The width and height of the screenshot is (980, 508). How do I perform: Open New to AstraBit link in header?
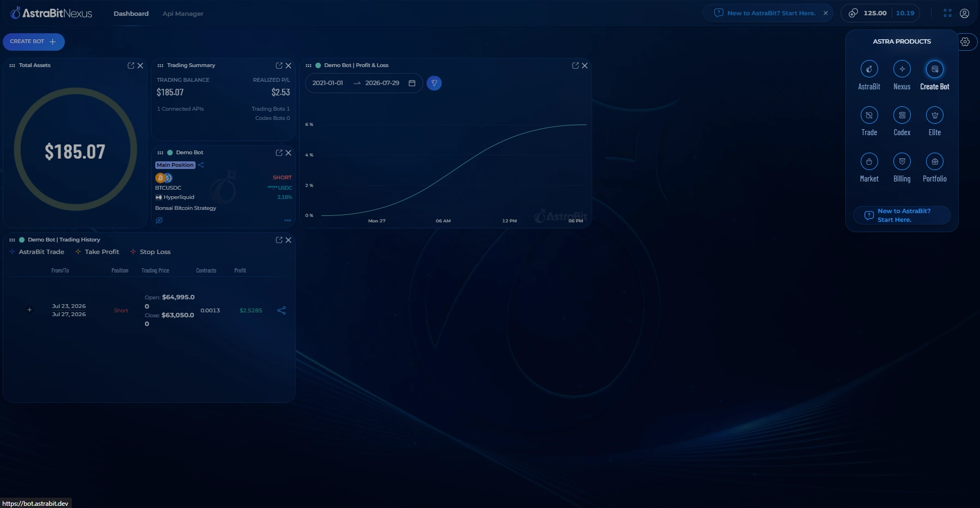click(x=771, y=13)
